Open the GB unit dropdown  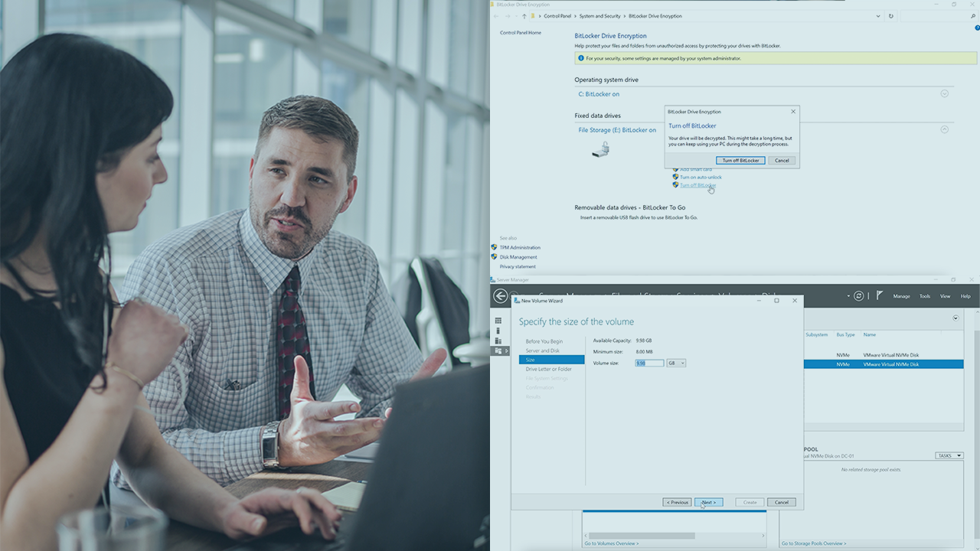(x=676, y=363)
